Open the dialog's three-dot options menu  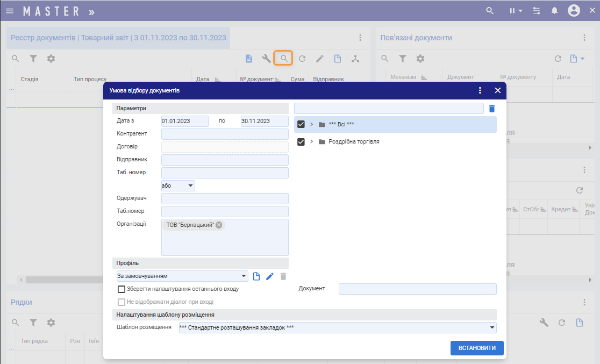480,90
